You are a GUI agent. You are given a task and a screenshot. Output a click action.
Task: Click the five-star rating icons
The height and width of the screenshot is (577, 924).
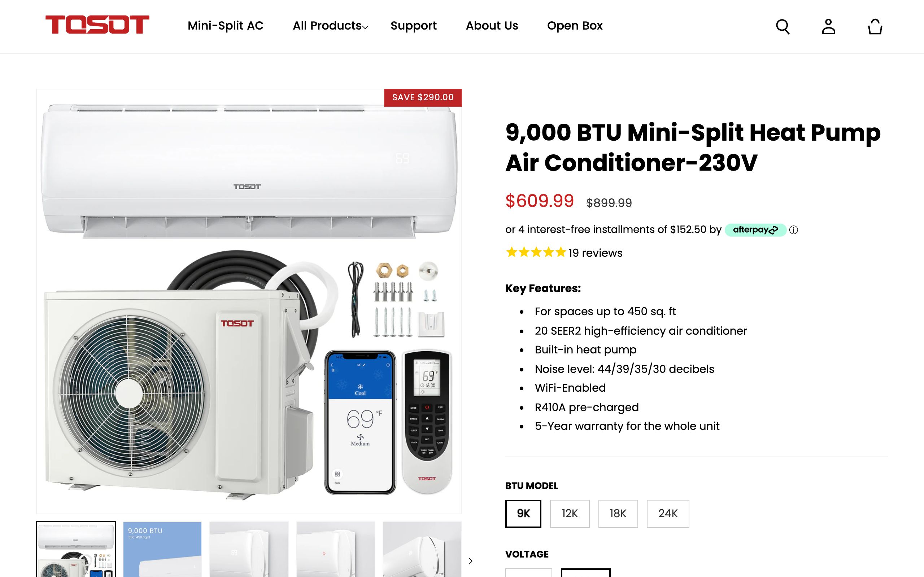click(536, 252)
